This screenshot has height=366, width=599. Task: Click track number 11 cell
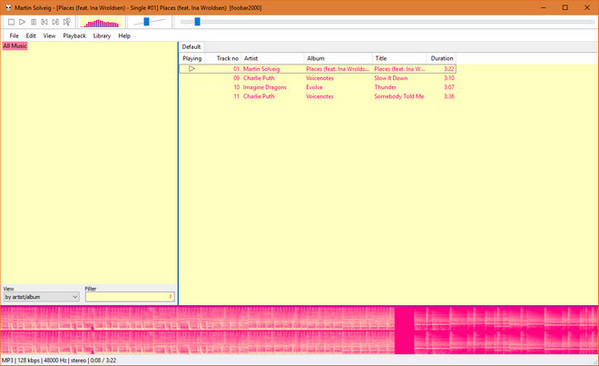click(236, 96)
